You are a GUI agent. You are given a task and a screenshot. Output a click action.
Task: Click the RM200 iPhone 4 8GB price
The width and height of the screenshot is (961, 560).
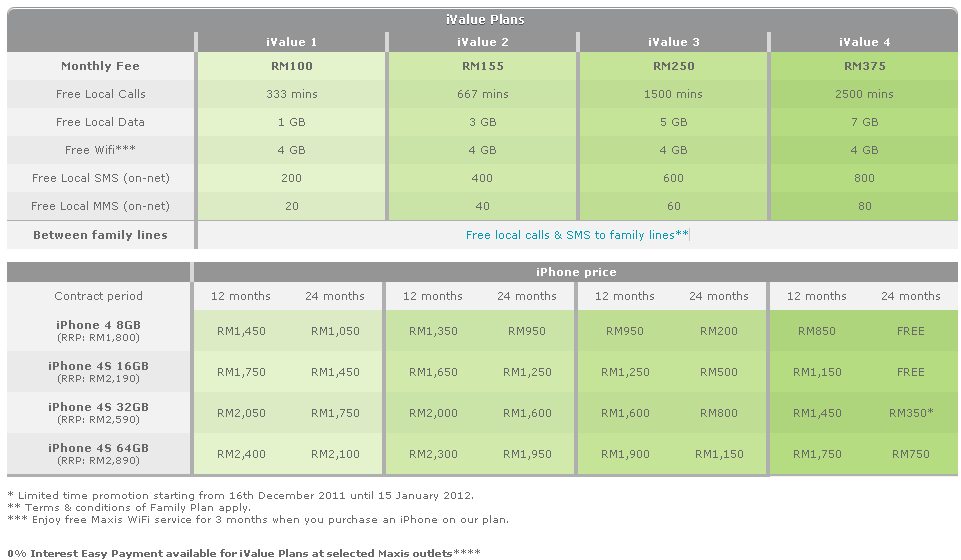pos(718,331)
